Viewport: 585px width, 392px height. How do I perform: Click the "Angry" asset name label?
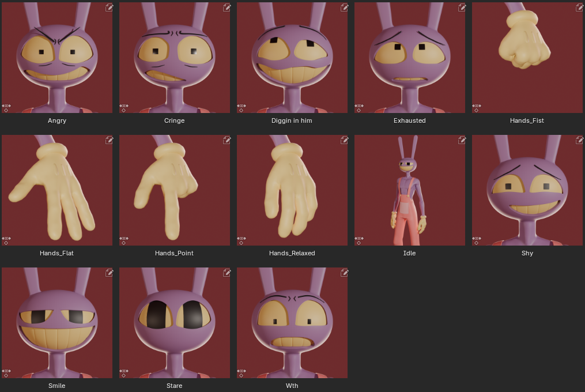coord(57,120)
